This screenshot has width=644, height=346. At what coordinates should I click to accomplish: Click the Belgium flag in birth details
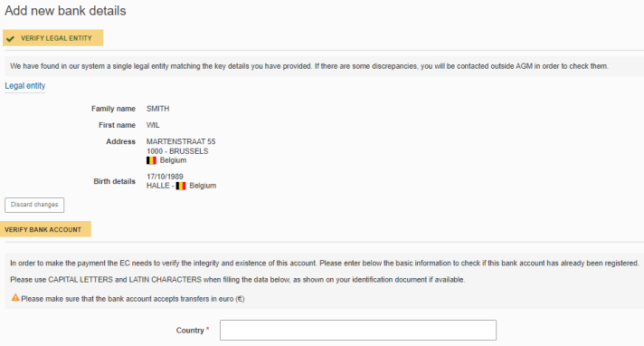tap(181, 186)
